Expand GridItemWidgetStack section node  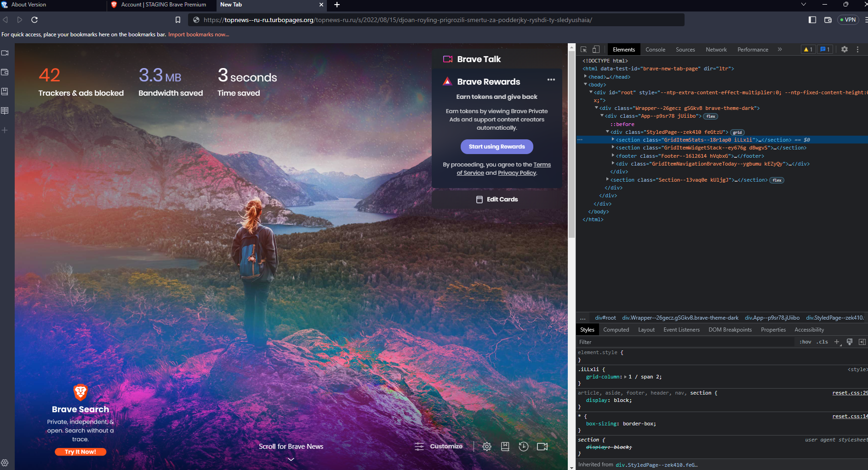tap(613, 147)
